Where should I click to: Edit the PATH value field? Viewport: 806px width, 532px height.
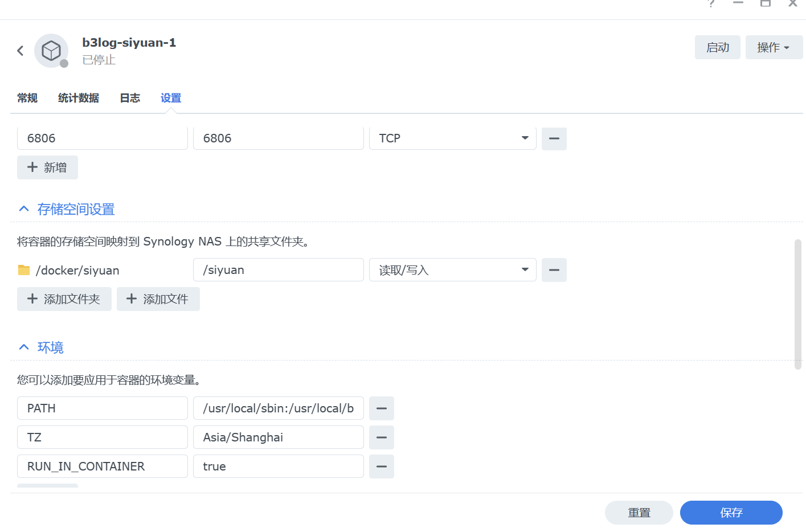[279, 408]
